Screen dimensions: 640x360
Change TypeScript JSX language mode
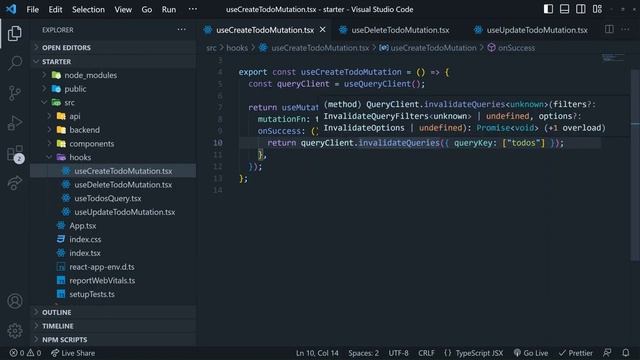479,353
